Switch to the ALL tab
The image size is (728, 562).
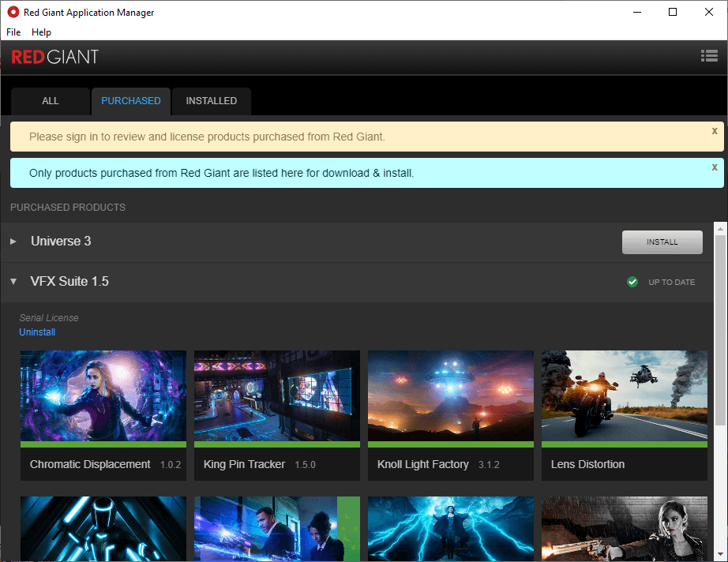(51, 101)
